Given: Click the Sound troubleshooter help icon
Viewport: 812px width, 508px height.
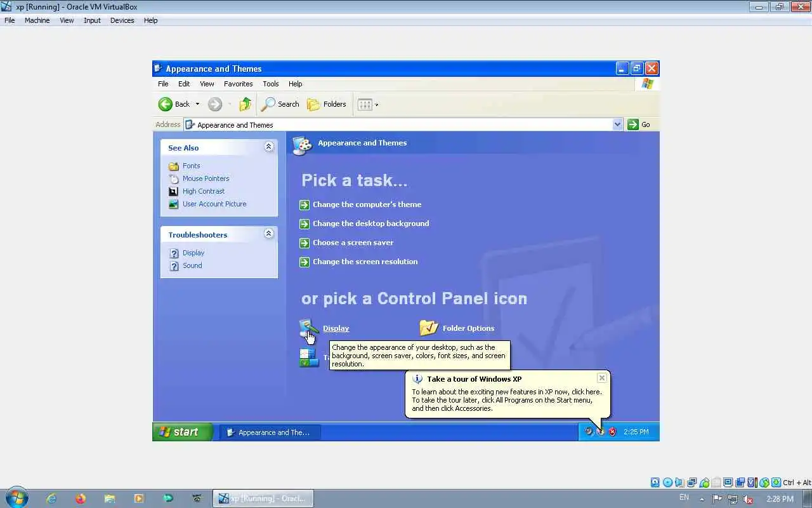Looking at the screenshot, I should pyautogui.click(x=174, y=265).
